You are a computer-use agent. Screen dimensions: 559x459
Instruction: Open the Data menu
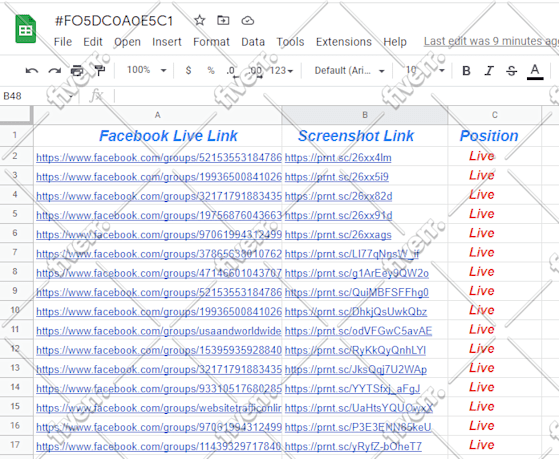coord(253,42)
